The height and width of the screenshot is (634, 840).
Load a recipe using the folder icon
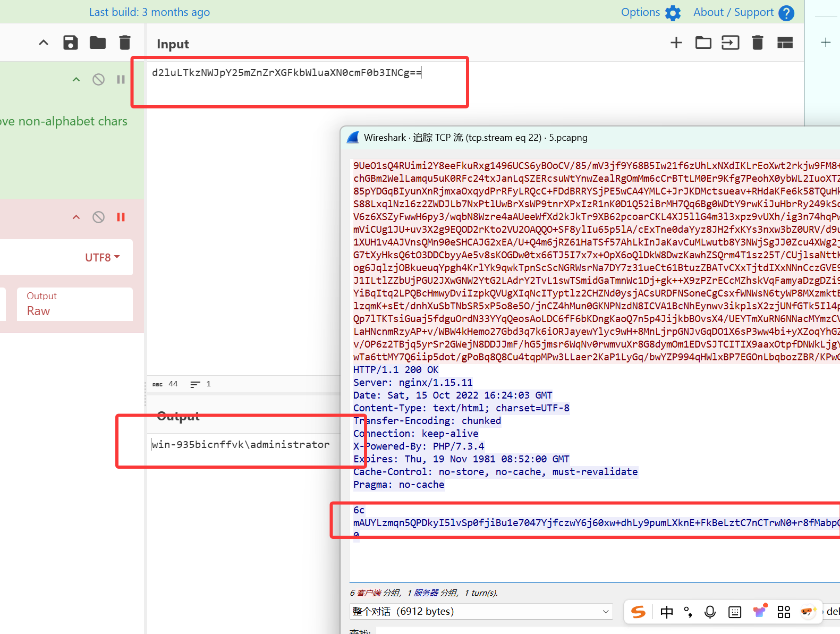pos(98,43)
